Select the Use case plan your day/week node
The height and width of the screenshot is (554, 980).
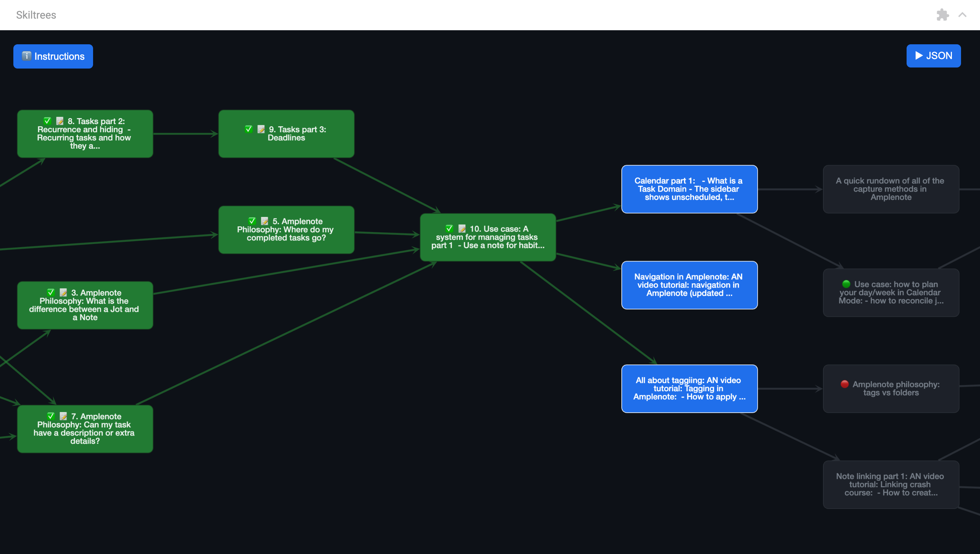(x=891, y=293)
